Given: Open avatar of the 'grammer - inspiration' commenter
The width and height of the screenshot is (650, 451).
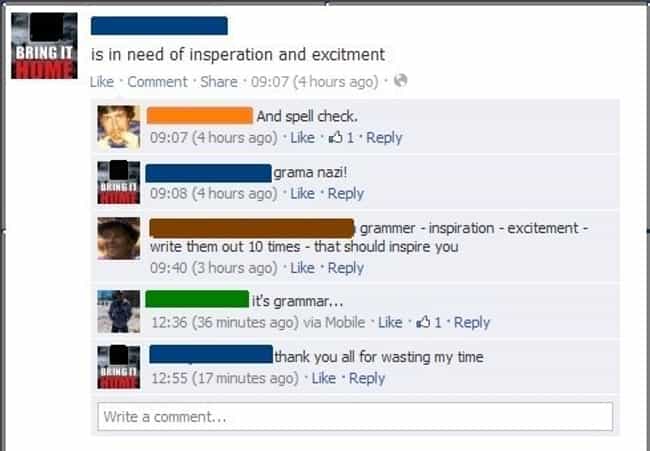Looking at the screenshot, I should click(x=119, y=238).
